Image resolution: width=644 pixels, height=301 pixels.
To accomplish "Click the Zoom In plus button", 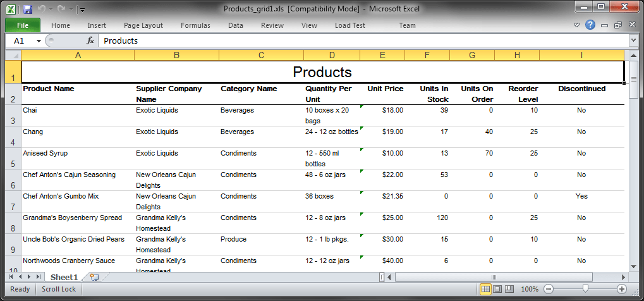I will pos(623,289).
